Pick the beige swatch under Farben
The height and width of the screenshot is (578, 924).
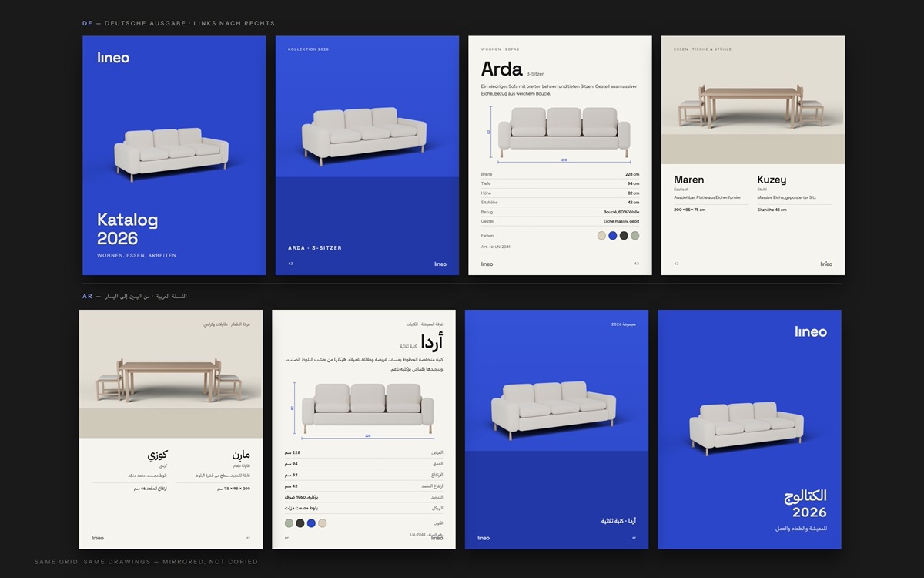[x=601, y=236]
